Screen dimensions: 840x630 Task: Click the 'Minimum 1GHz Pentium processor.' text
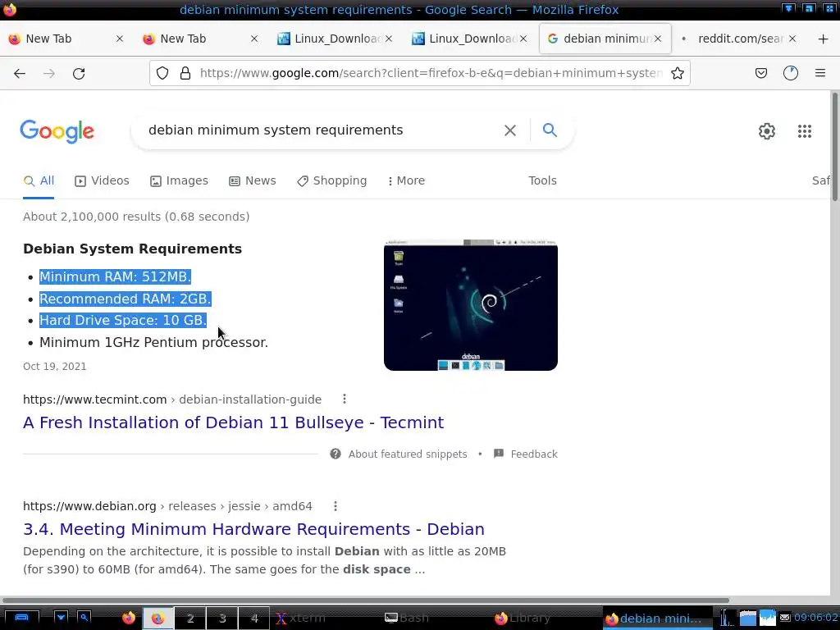coord(153,342)
